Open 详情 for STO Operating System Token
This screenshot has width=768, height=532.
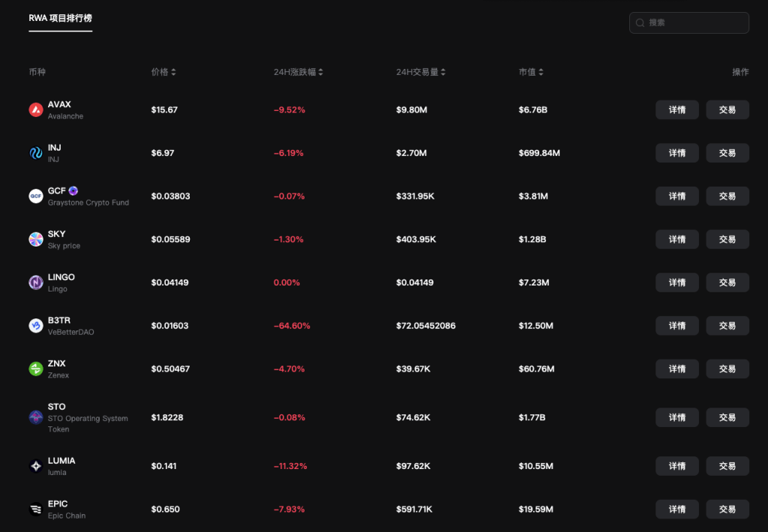[x=676, y=417]
